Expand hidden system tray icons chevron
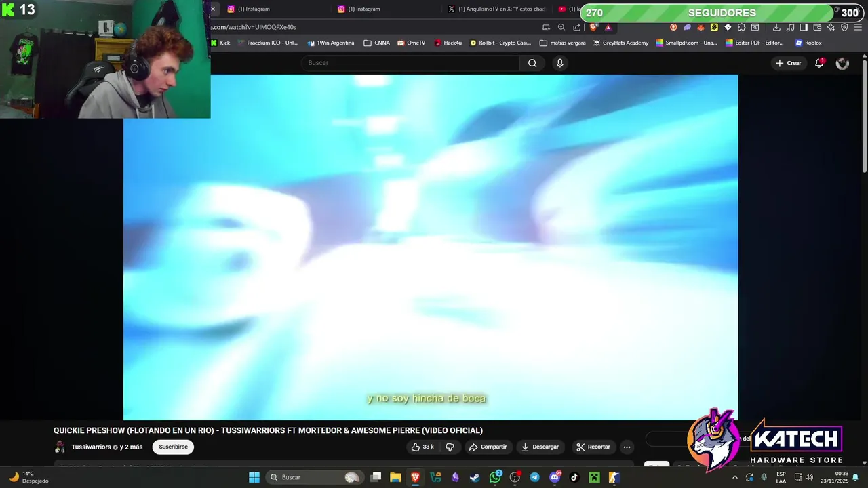This screenshot has width=868, height=488. coord(734,477)
